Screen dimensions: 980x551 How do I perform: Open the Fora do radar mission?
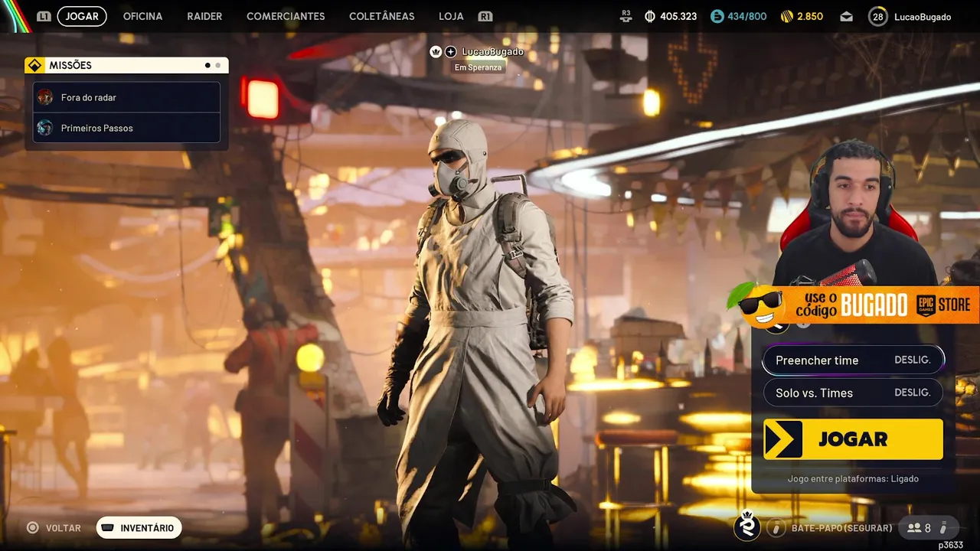(x=126, y=97)
